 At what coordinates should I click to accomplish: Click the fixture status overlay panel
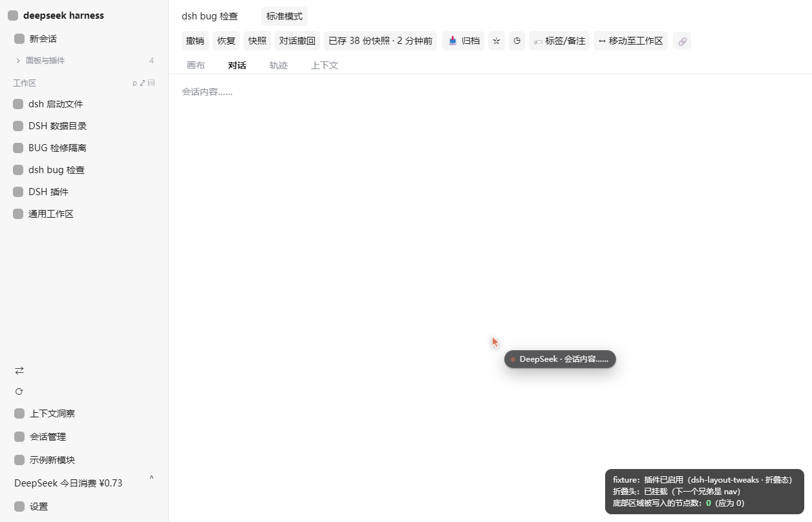(705, 492)
